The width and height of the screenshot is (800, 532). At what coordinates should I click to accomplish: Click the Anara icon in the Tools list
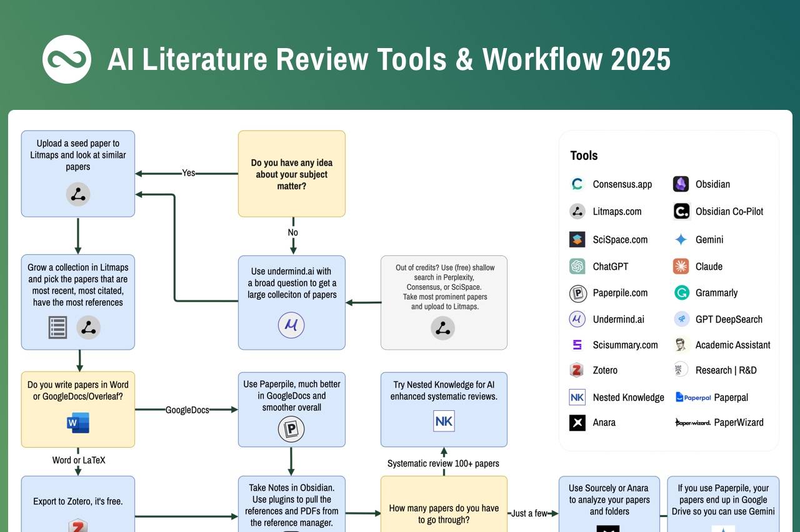click(577, 423)
